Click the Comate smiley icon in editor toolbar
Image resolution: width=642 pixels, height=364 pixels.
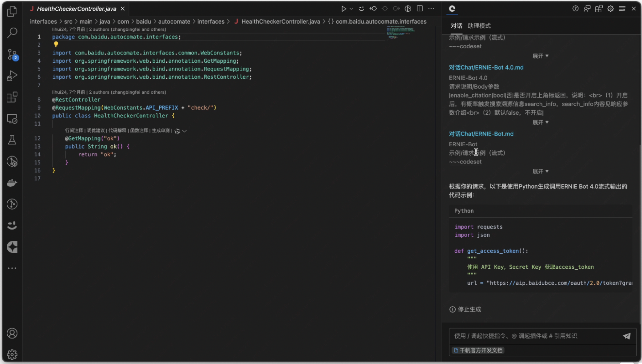361,9
